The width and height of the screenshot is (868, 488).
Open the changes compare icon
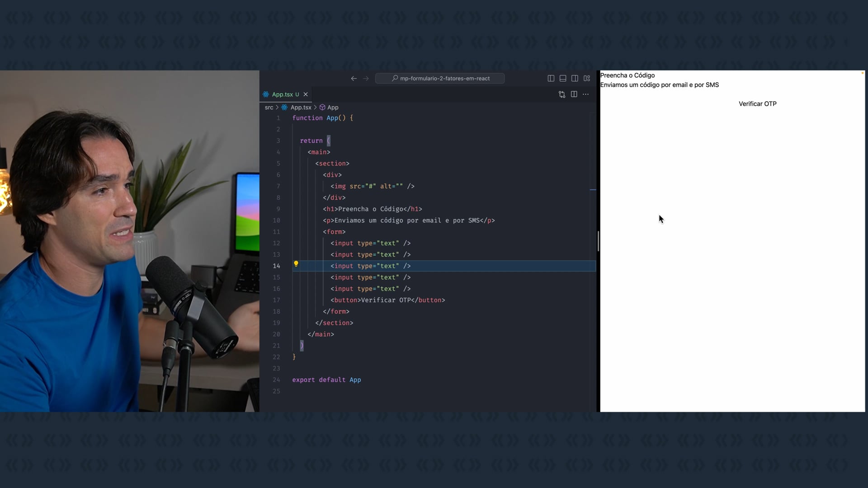pyautogui.click(x=562, y=94)
